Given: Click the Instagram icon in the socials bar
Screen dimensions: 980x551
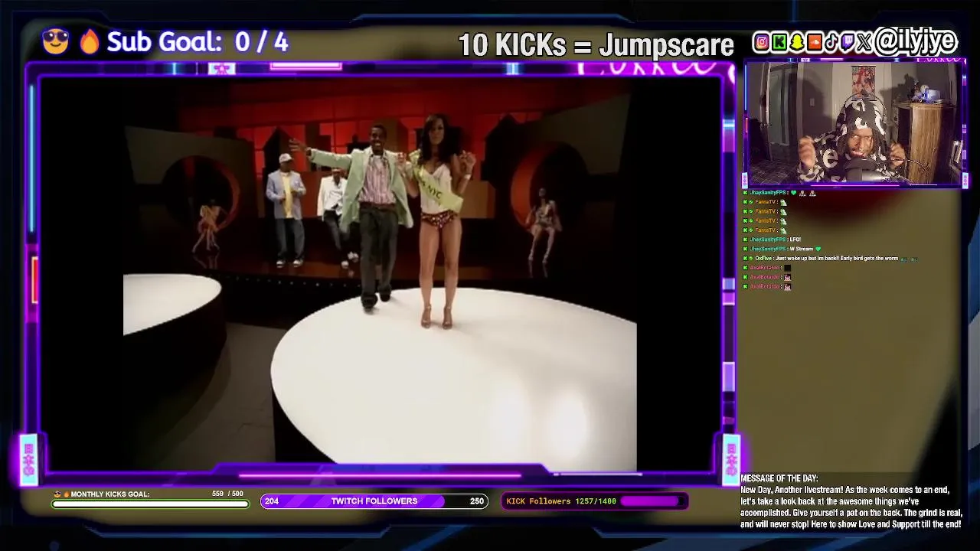Looking at the screenshot, I should (x=761, y=43).
